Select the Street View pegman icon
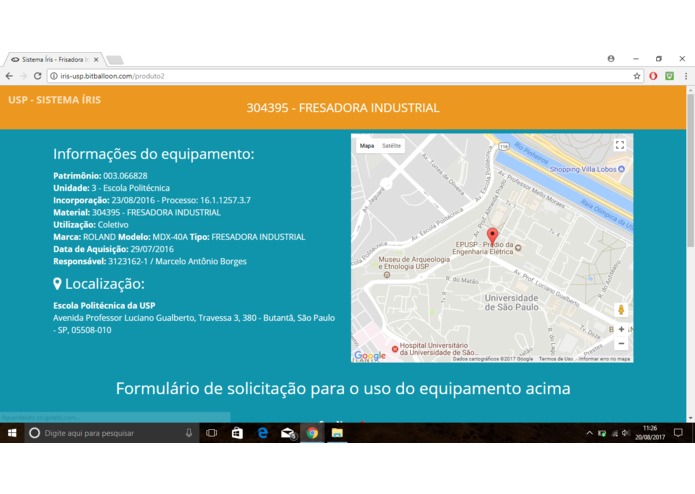This screenshot has height=494, width=695. click(x=621, y=310)
